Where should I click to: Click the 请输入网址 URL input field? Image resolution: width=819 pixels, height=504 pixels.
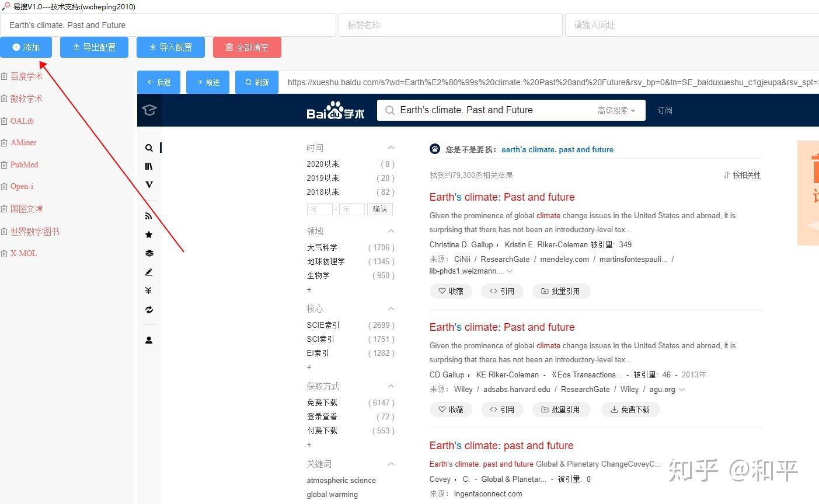point(692,25)
